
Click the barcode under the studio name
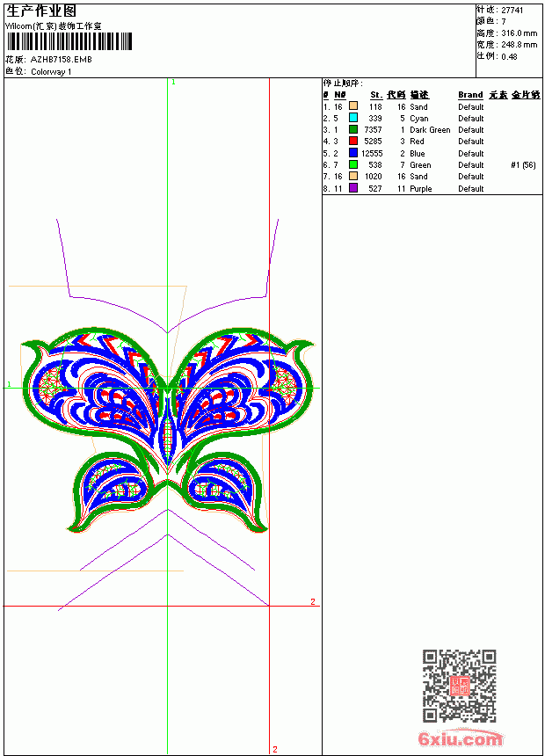pos(69,41)
